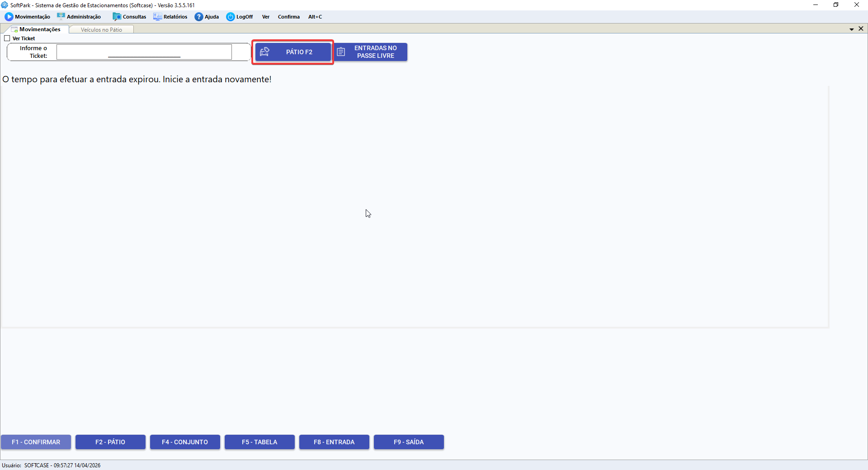Click the ENTRADAS NO PASSE LIVRE button
Screen dimensions: 868x470
point(370,52)
